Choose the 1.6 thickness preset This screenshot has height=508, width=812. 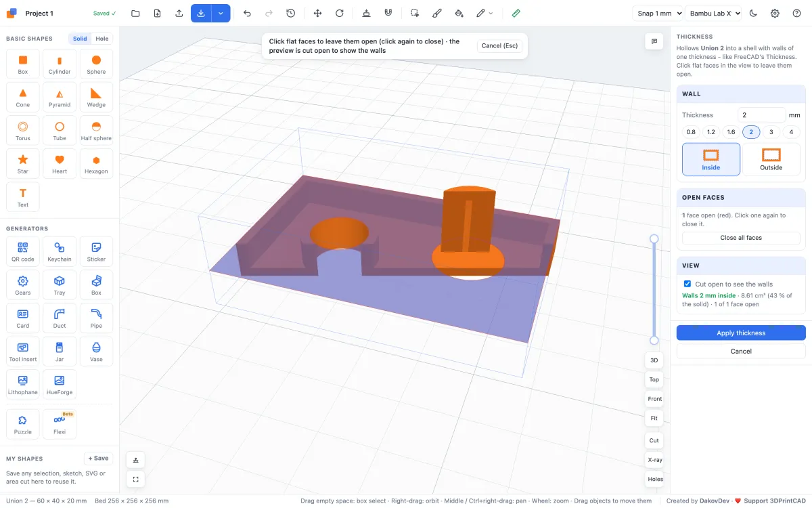[x=731, y=132]
